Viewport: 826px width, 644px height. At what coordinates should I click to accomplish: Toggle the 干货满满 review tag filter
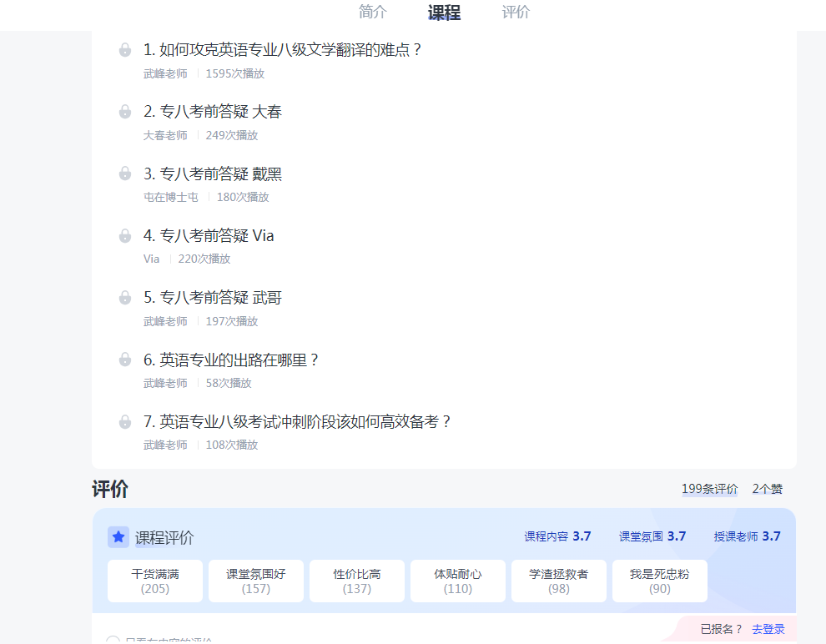pyautogui.click(x=155, y=581)
